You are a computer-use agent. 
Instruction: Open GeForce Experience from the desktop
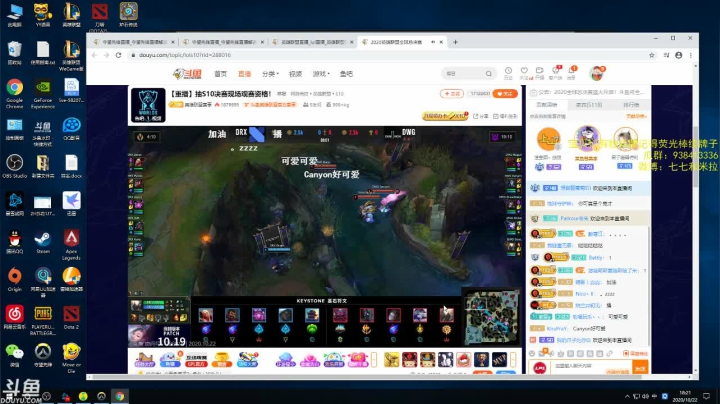click(43, 94)
